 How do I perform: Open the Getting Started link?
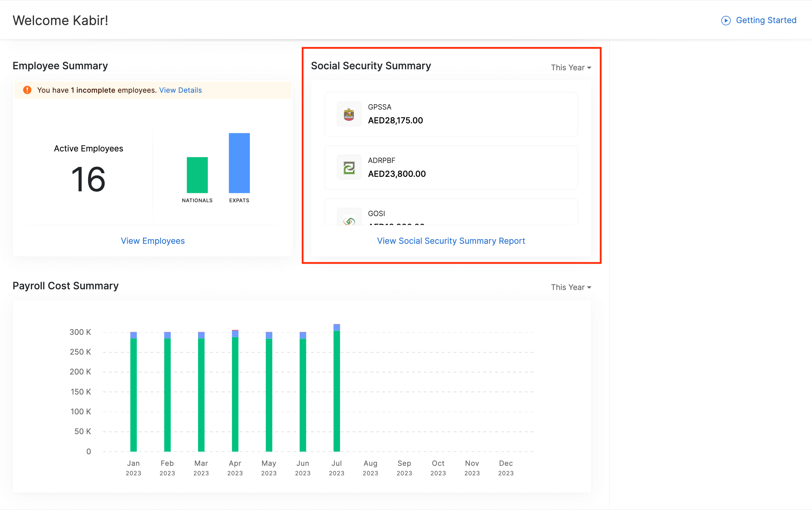click(x=766, y=20)
